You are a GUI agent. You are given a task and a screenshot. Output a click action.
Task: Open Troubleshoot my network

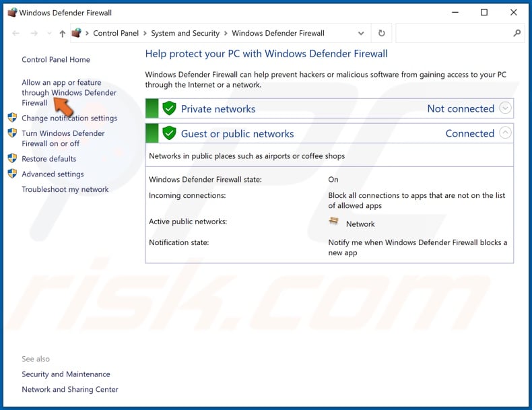[x=65, y=189]
